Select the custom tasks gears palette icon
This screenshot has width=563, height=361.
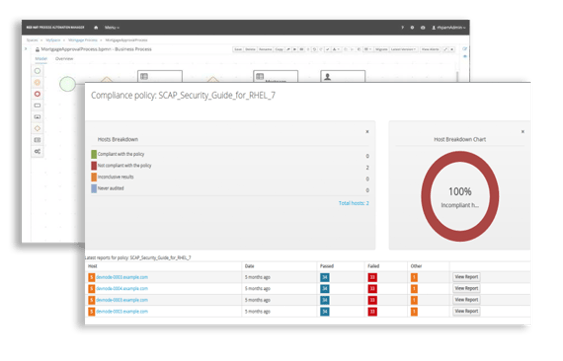pos(37,151)
